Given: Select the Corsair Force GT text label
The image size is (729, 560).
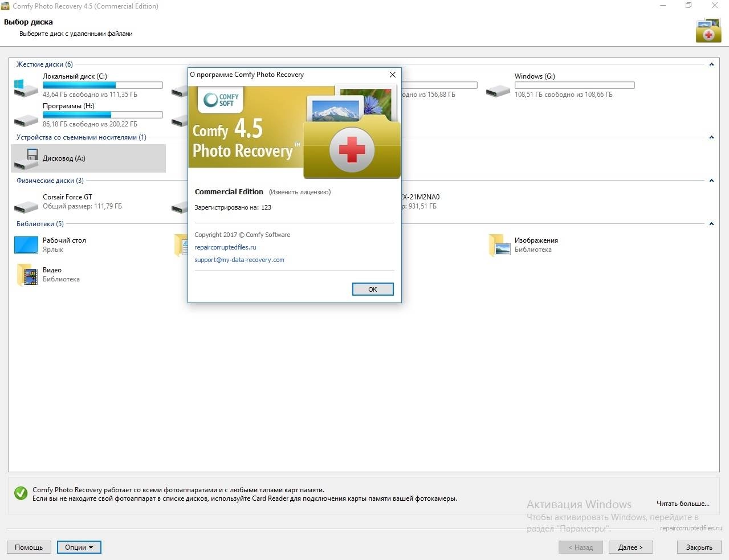Looking at the screenshot, I should click(67, 197).
